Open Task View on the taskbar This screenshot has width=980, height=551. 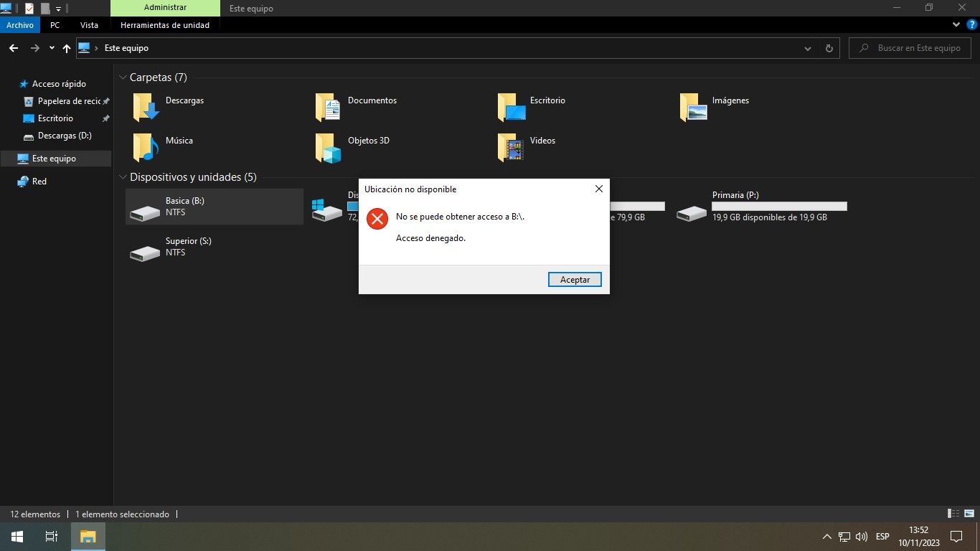pyautogui.click(x=52, y=537)
